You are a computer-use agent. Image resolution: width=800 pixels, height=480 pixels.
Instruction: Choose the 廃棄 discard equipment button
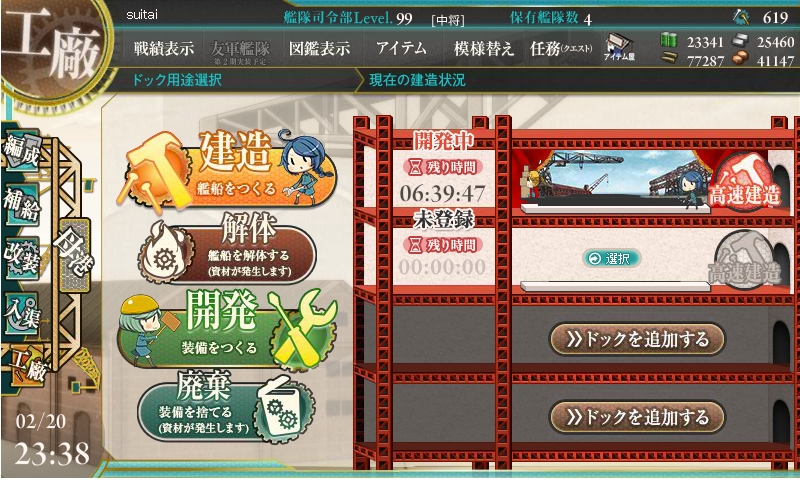(x=227, y=408)
